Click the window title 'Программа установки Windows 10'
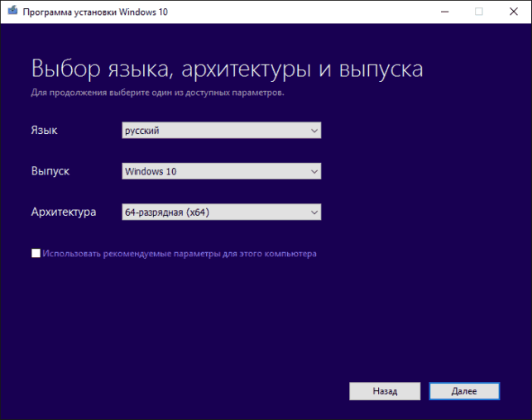 (95, 12)
